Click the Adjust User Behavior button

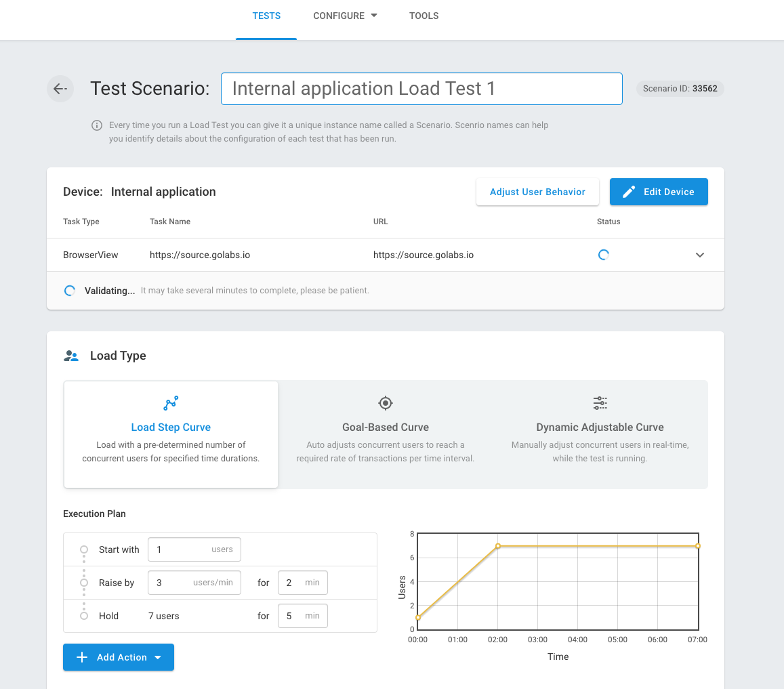pyautogui.click(x=537, y=192)
